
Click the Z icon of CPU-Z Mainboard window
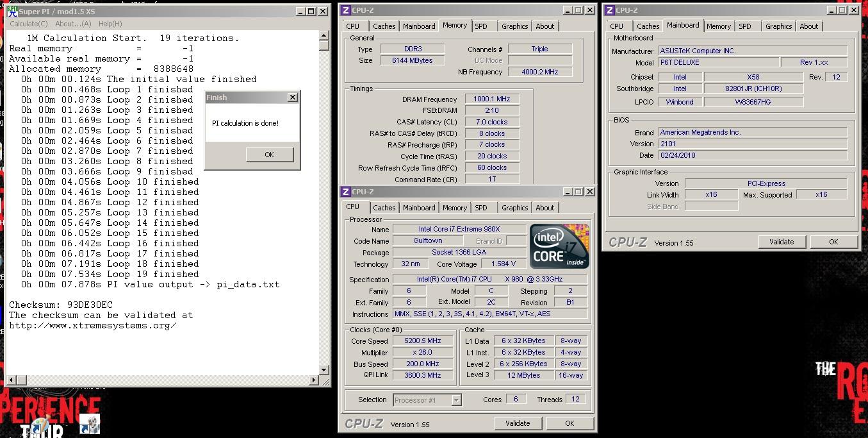[609, 10]
